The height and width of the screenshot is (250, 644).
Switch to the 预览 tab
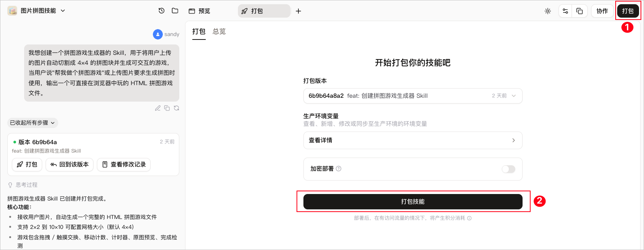click(x=200, y=11)
